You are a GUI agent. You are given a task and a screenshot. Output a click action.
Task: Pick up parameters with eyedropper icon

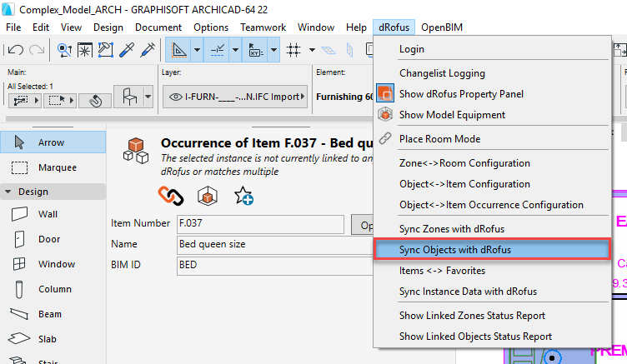click(128, 50)
